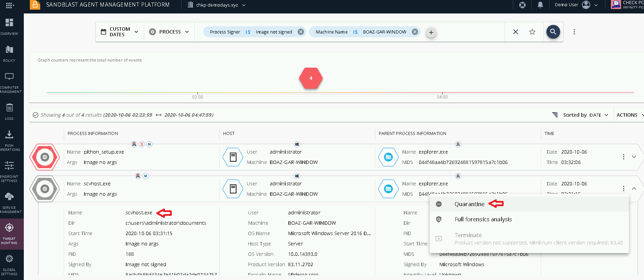Viewport: 644px width, 280px height.
Task: Click the OS Version value 10.0.14393.0
Action: (303, 254)
